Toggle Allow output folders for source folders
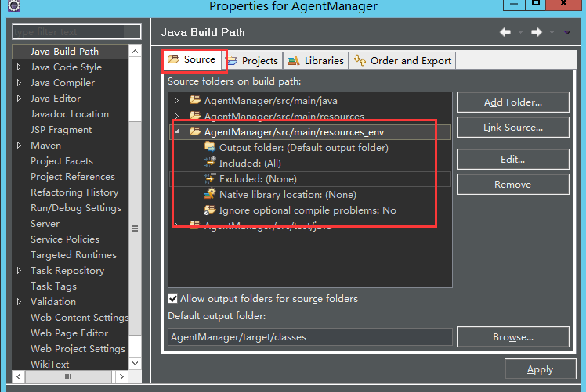Image resolution: width=586 pixels, height=392 pixels. coord(172,299)
